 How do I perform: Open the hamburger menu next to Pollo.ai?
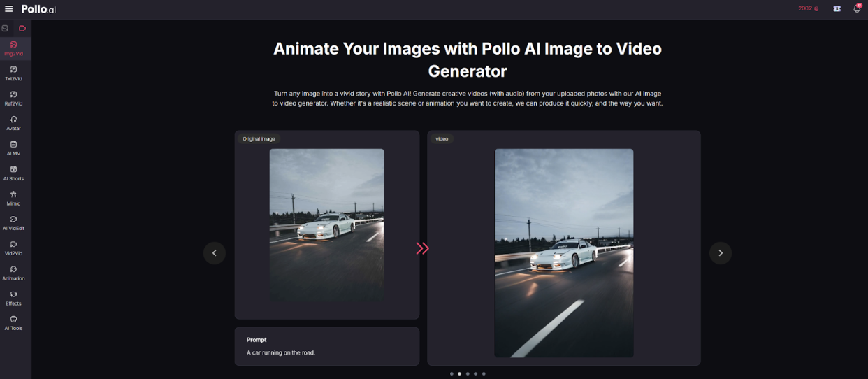(x=9, y=9)
